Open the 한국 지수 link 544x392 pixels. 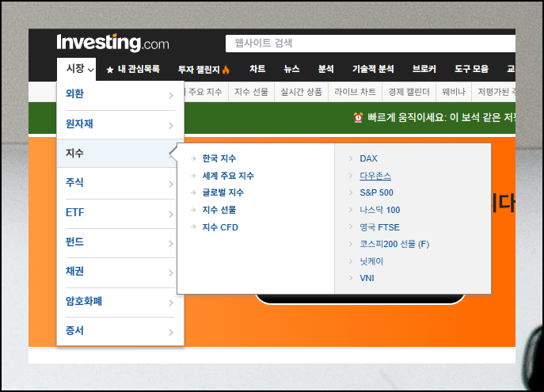coord(219,158)
